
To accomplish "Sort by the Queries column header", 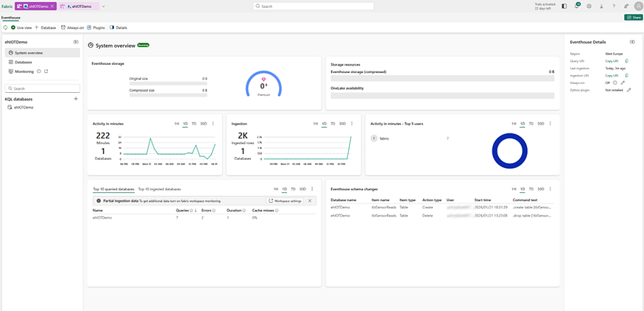I will [x=183, y=210].
